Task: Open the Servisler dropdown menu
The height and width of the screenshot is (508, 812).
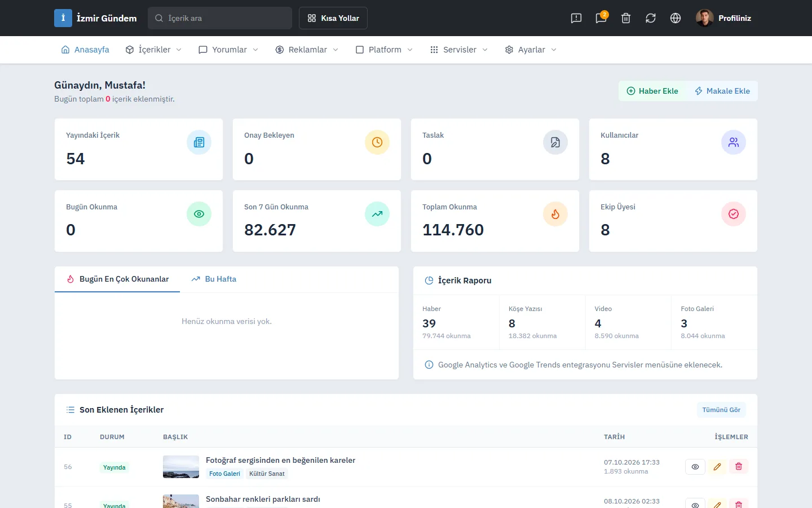Action: tap(459, 50)
